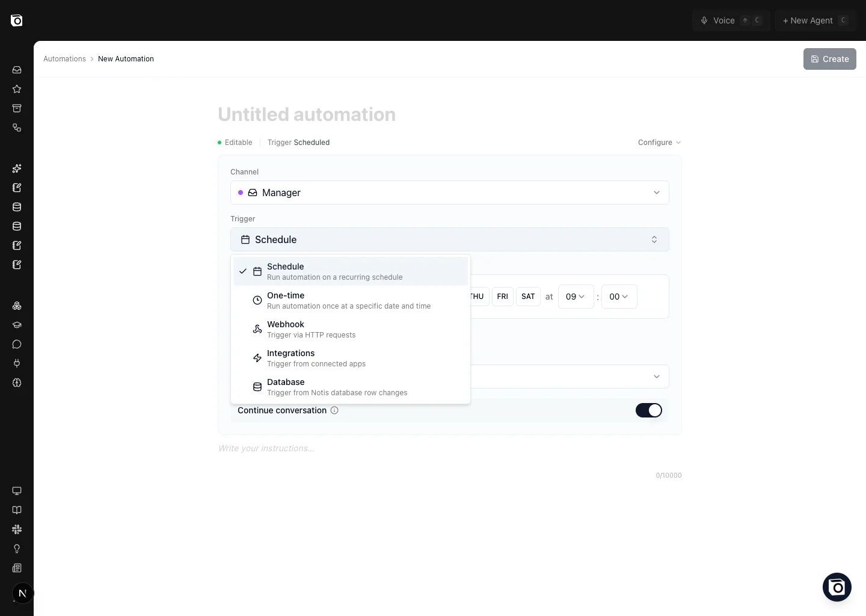Click the Trigger Scheduled status text
This screenshot has width=866, height=616.
click(298, 143)
